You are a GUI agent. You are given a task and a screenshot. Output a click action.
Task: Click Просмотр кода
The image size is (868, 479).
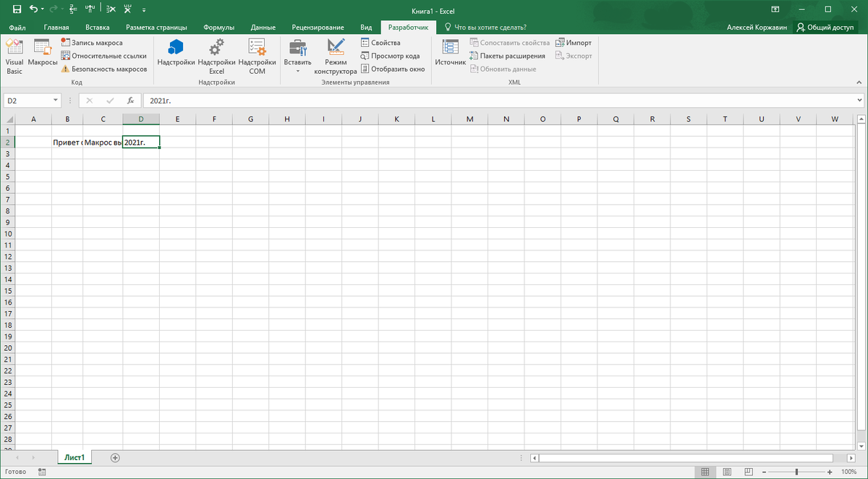coord(390,56)
